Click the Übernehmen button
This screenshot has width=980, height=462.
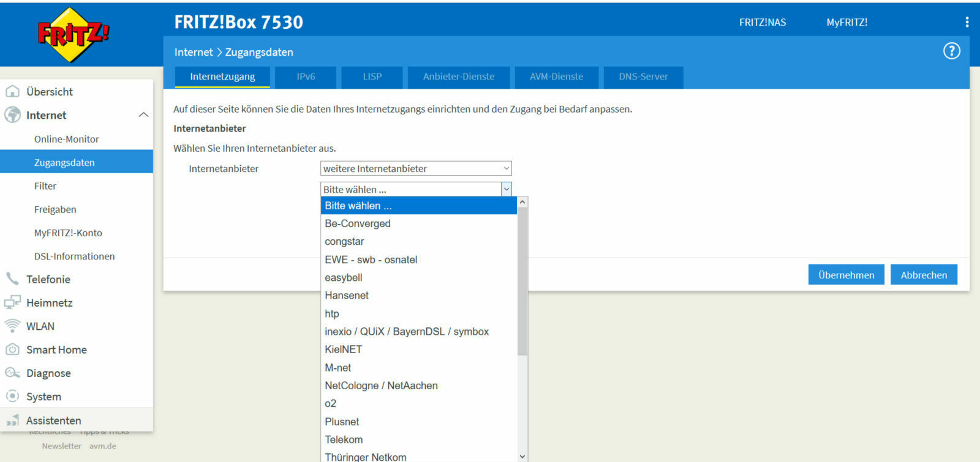846,275
